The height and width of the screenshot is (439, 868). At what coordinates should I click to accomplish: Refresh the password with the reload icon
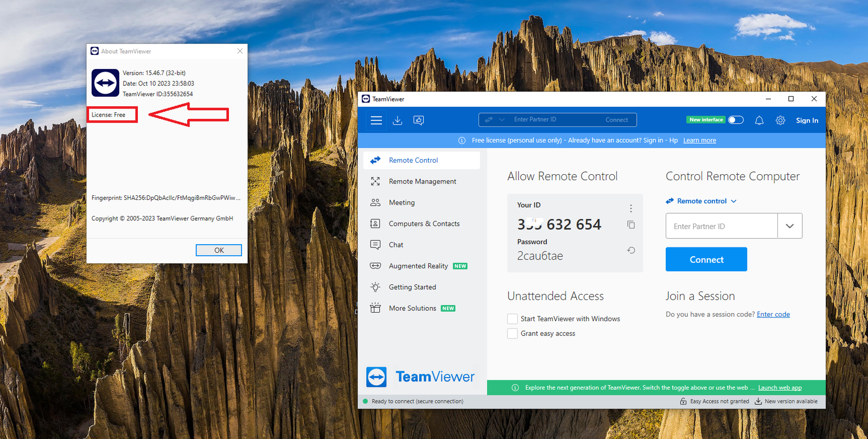631,250
